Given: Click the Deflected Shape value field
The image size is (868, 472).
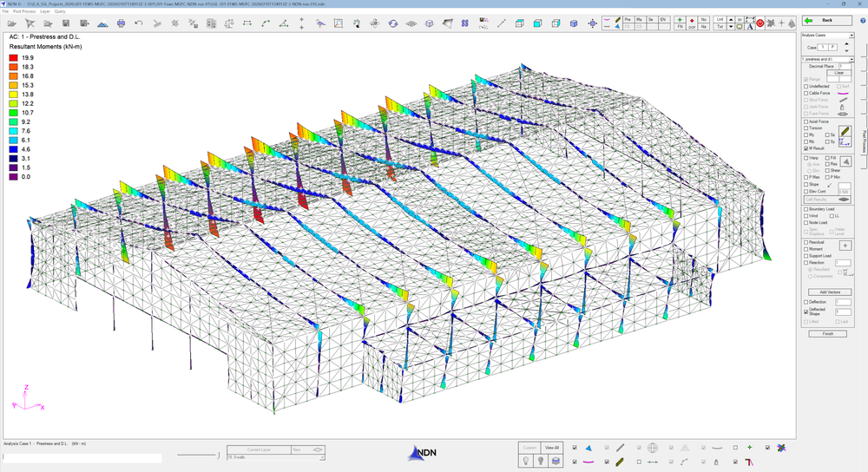Looking at the screenshot, I should (x=843, y=312).
